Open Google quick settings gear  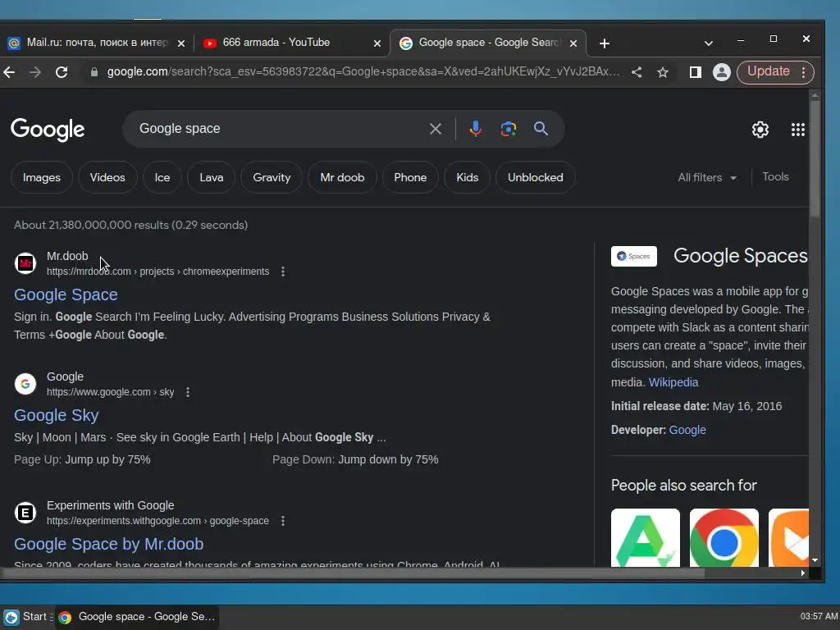click(x=760, y=130)
